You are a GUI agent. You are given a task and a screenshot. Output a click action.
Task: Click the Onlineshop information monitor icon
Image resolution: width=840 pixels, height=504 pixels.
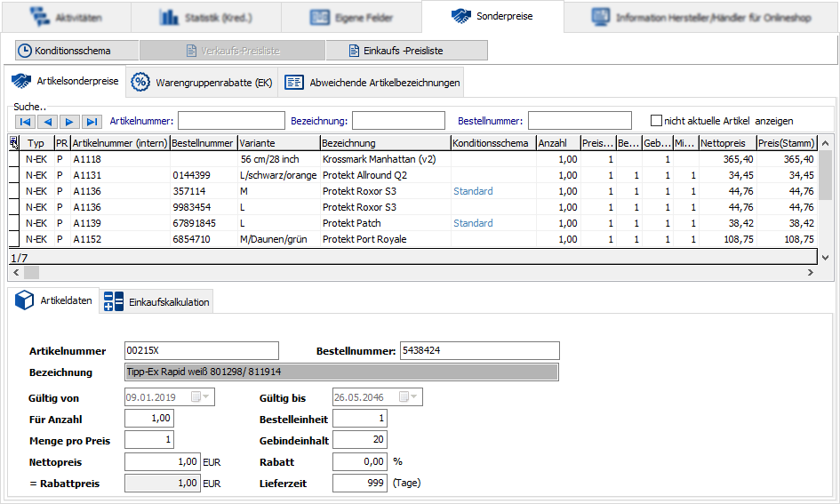tap(601, 17)
